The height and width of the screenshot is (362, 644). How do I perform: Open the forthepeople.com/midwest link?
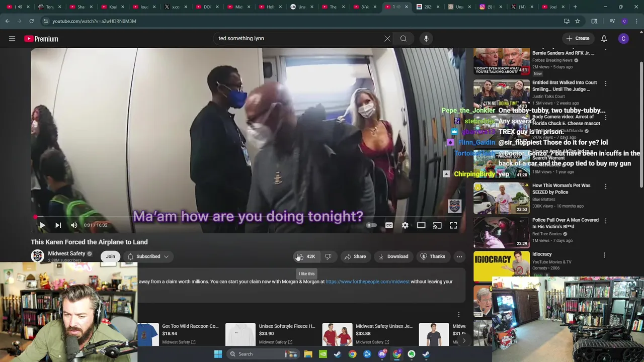coord(367,282)
